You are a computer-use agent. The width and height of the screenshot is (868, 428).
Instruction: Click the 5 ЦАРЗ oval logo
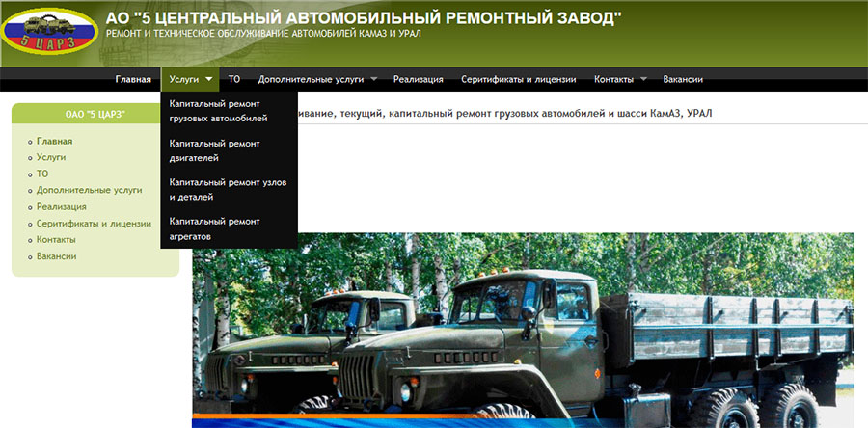tap(50, 31)
